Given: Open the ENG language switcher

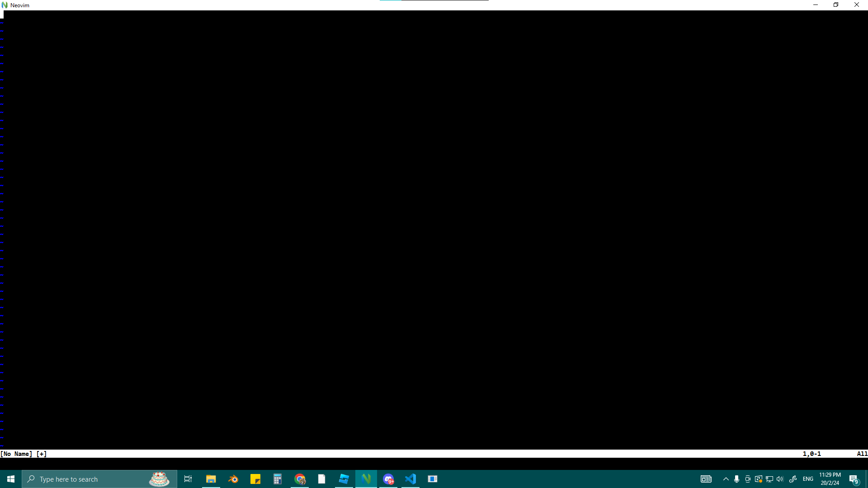Looking at the screenshot, I should [x=808, y=479].
